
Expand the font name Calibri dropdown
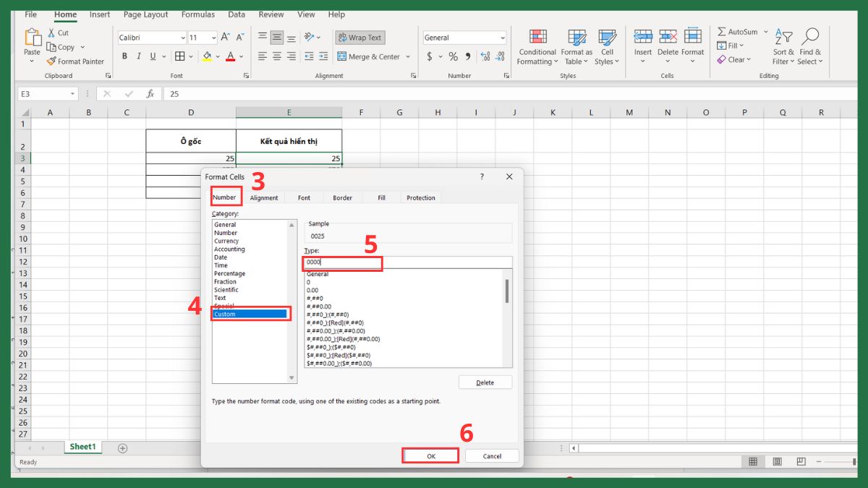click(182, 38)
